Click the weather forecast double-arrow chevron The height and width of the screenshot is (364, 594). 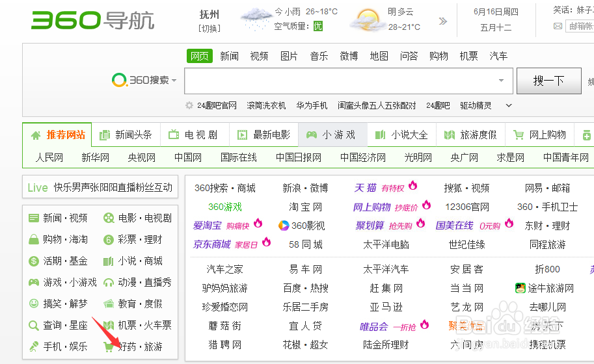pyautogui.click(x=443, y=21)
